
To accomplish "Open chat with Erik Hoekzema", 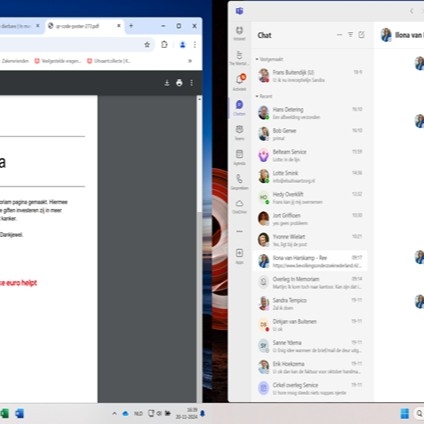I will coord(310,367).
